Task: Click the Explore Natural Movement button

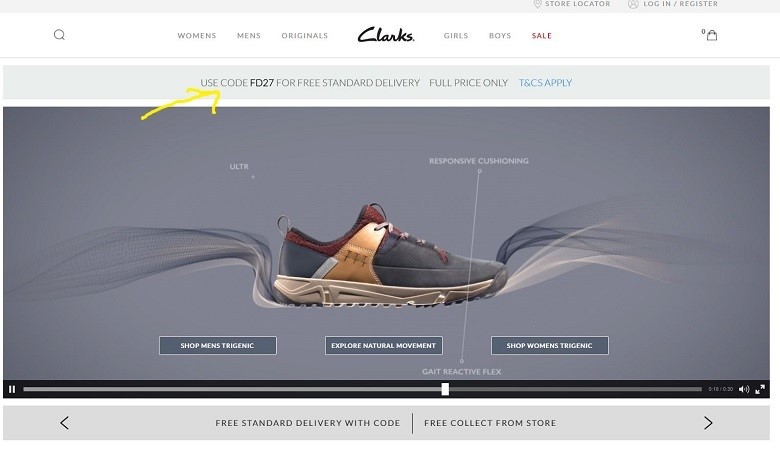Action: [384, 346]
